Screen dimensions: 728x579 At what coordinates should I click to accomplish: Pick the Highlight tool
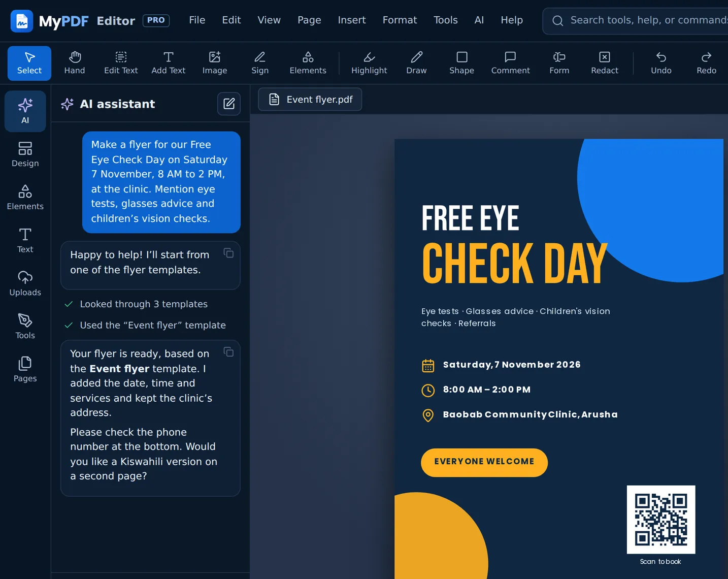[369, 63]
